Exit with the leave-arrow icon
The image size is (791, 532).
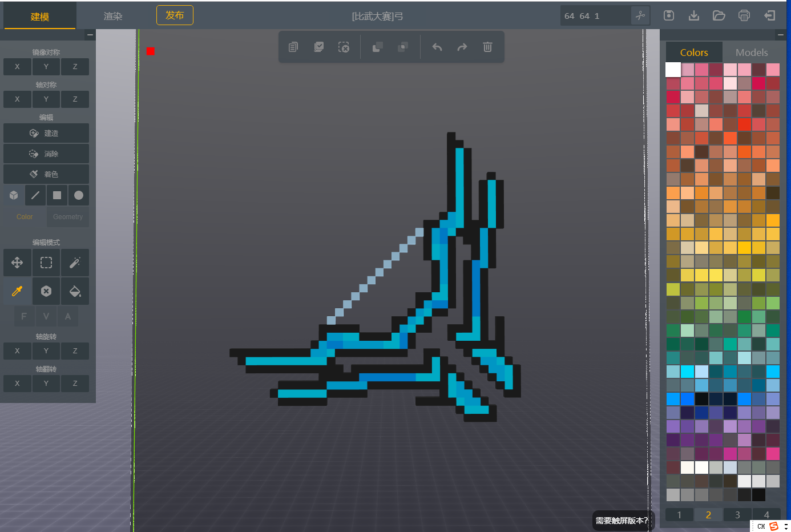pos(769,15)
